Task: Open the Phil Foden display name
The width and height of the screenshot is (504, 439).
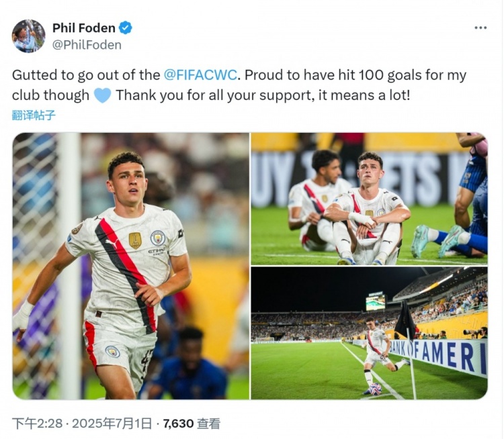Action: coord(83,28)
